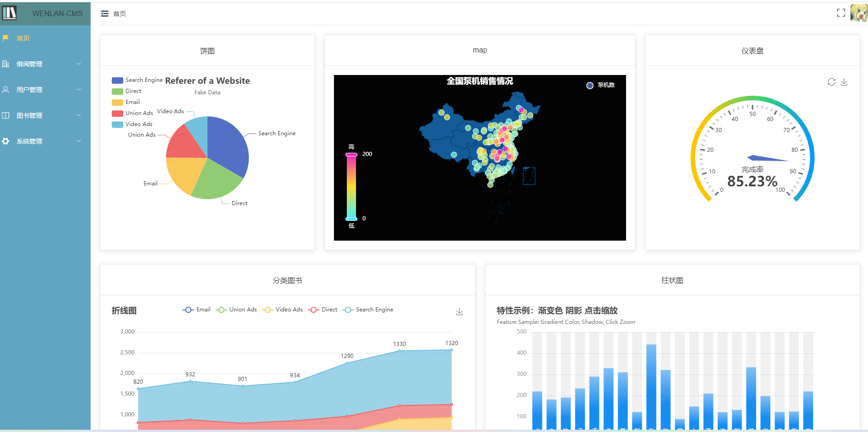
Task: Toggle Email series in line chart legend
Action: [196, 310]
